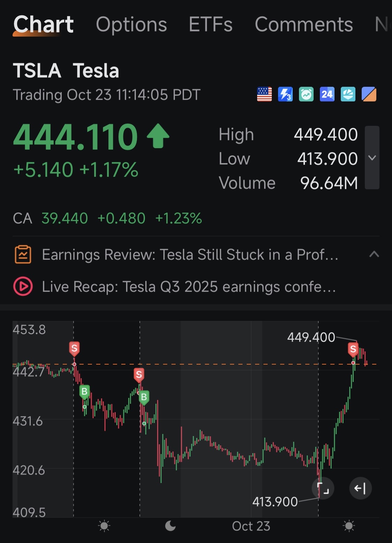Tap the blue lightning bolt icon

coord(285,94)
